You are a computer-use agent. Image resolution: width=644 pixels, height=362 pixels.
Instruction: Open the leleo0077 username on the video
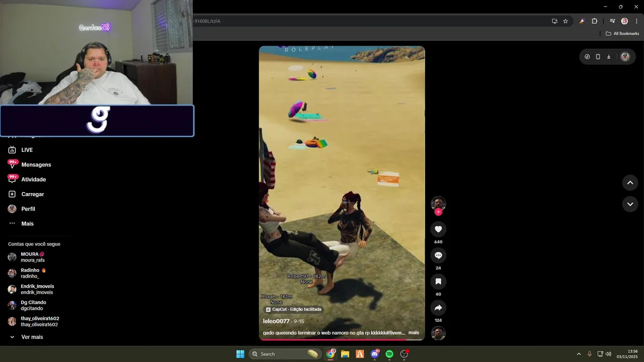pyautogui.click(x=276, y=321)
